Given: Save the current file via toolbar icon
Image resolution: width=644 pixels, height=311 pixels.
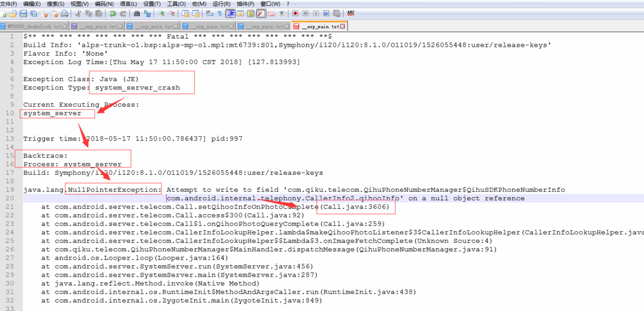Looking at the screenshot, I should tap(23, 13).
